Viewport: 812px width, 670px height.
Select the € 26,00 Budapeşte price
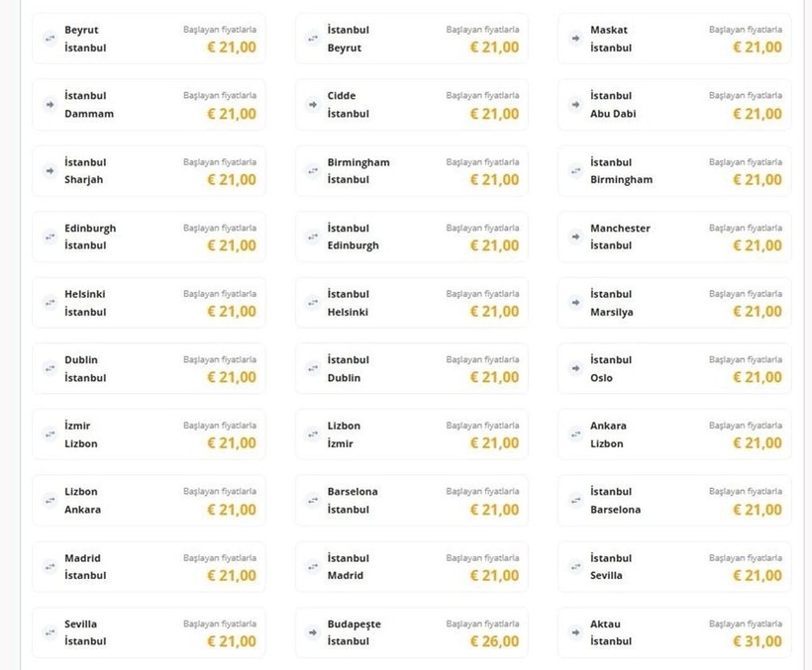[494, 641]
